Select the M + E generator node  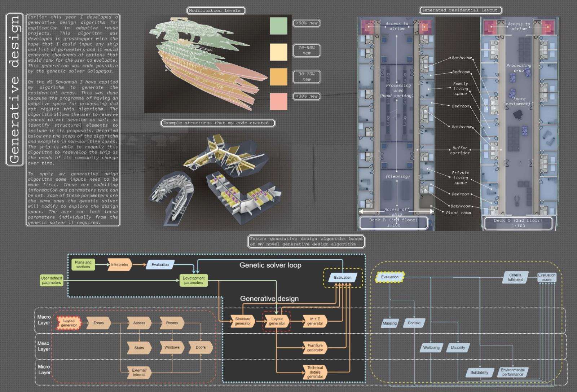[315, 321]
